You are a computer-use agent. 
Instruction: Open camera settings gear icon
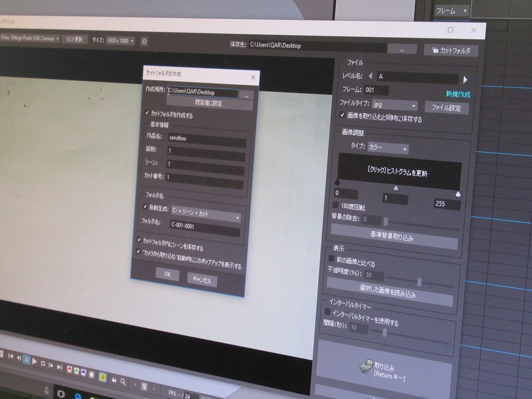pos(144,41)
